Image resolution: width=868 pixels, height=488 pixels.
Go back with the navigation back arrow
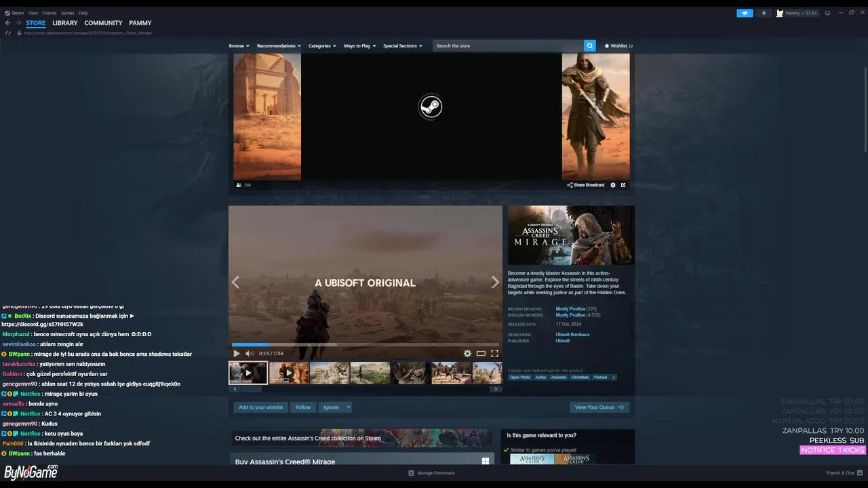click(7, 23)
